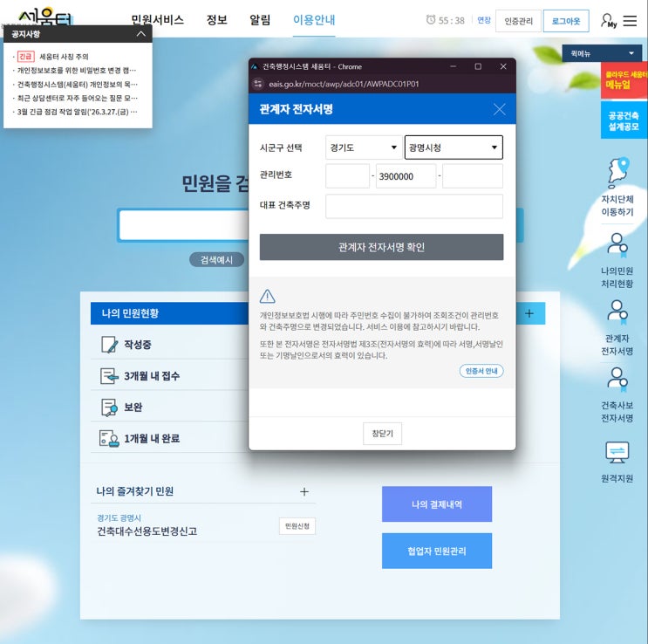Click the 인증서 안내 button
The image size is (648, 644).
point(481,371)
